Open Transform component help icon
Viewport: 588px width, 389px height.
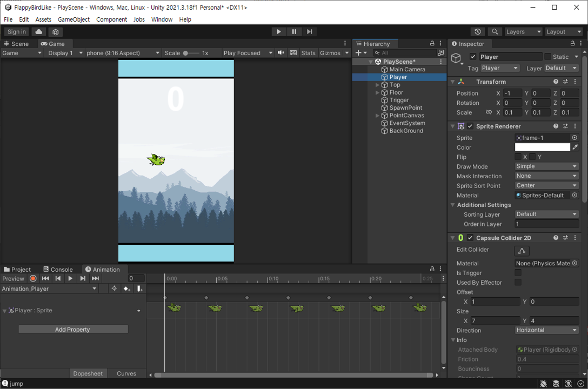click(556, 82)
